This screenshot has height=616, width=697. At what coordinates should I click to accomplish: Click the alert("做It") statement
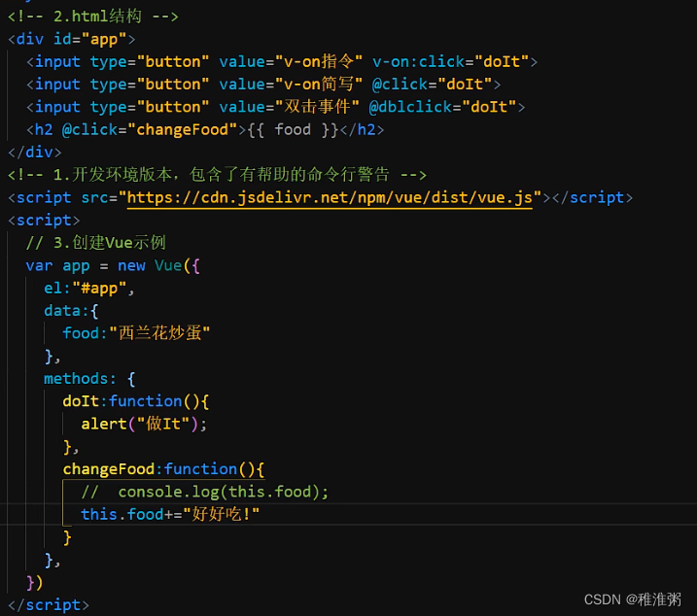tap(144, 424)
